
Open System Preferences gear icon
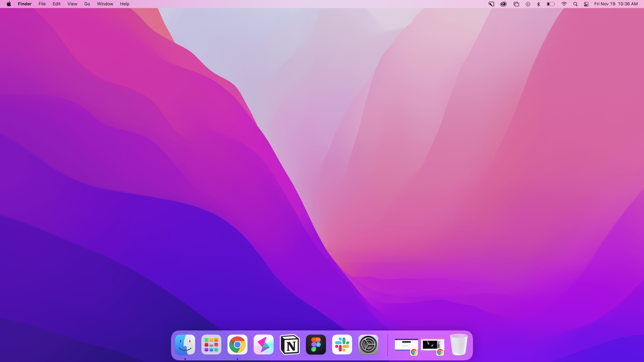point(368,345)
